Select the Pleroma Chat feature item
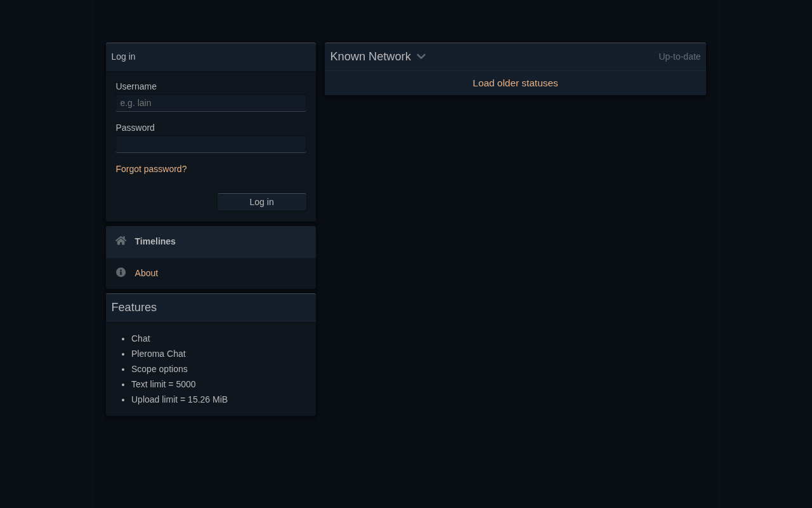This screenshot has height=508, width=812. coord(159,354)
